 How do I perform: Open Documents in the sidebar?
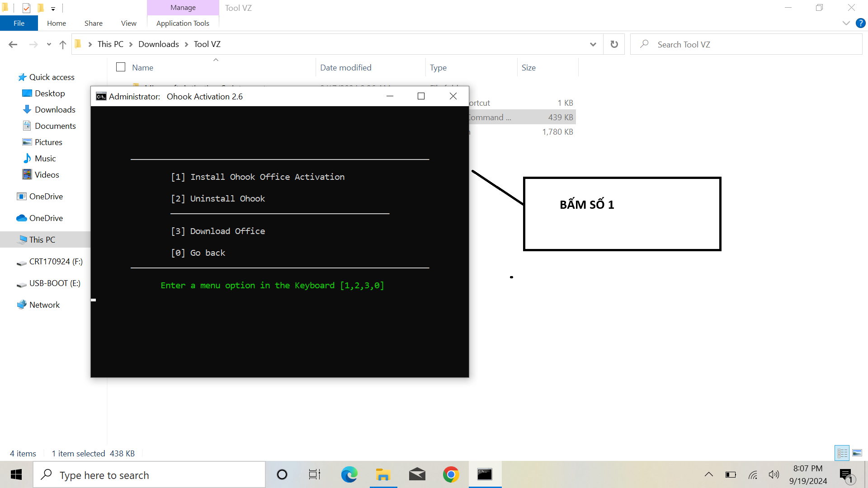(x=55, y=126)
